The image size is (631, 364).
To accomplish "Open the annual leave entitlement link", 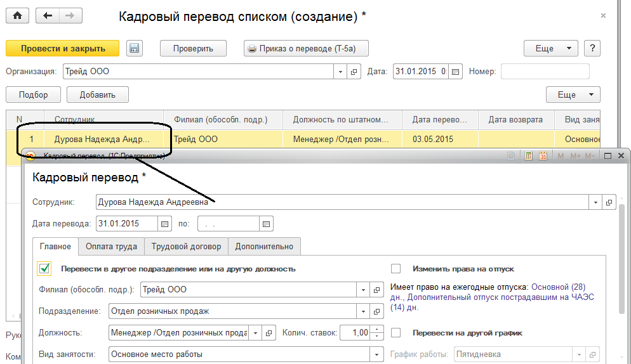I will coord(492,297).
